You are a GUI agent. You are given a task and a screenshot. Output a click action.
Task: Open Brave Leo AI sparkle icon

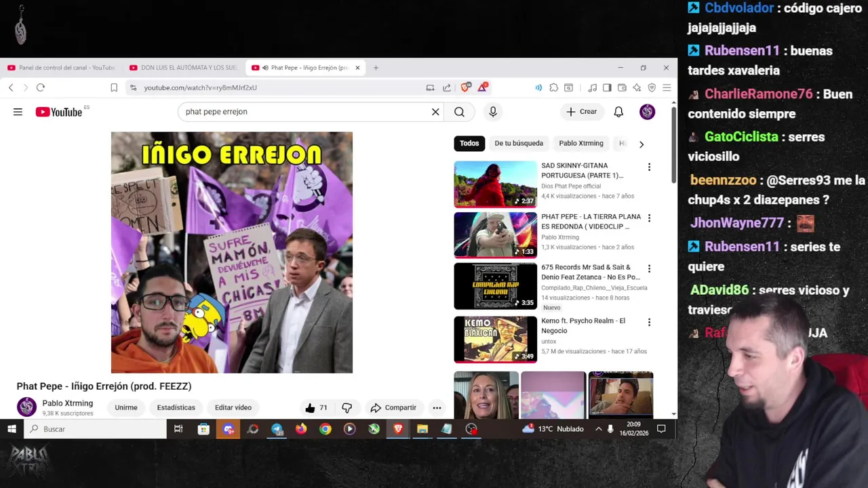tap(637, 87)
